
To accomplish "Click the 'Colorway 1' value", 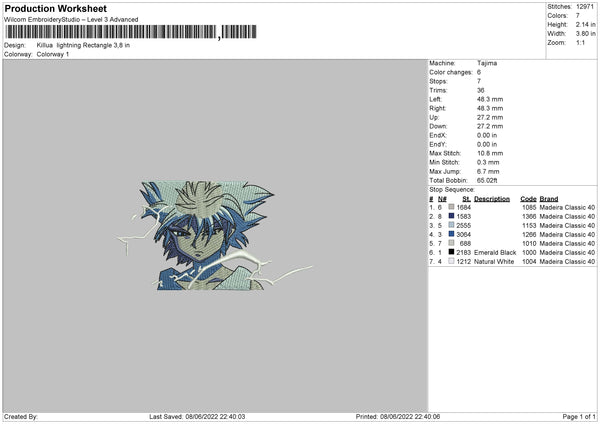I will [53, 54].
